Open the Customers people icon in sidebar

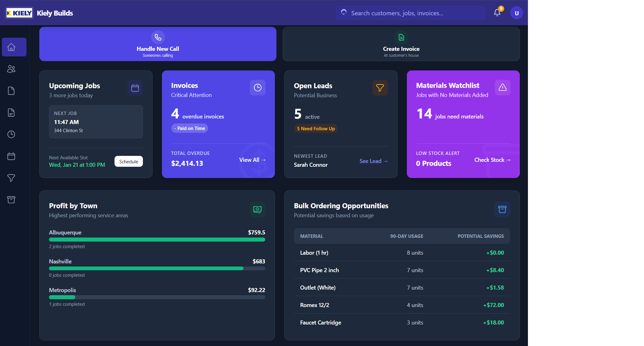click(x=12, y=69)
